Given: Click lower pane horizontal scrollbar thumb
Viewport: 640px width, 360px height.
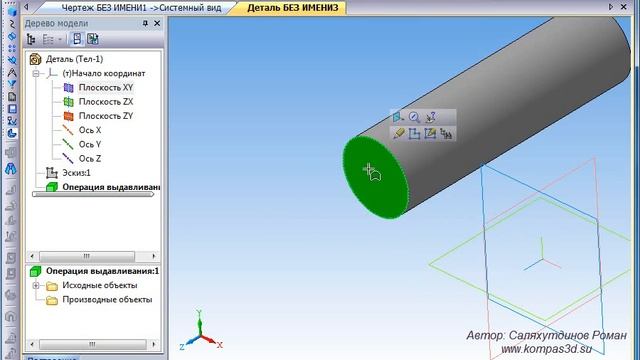Looking at the screenshot, I should pos(92,344).
